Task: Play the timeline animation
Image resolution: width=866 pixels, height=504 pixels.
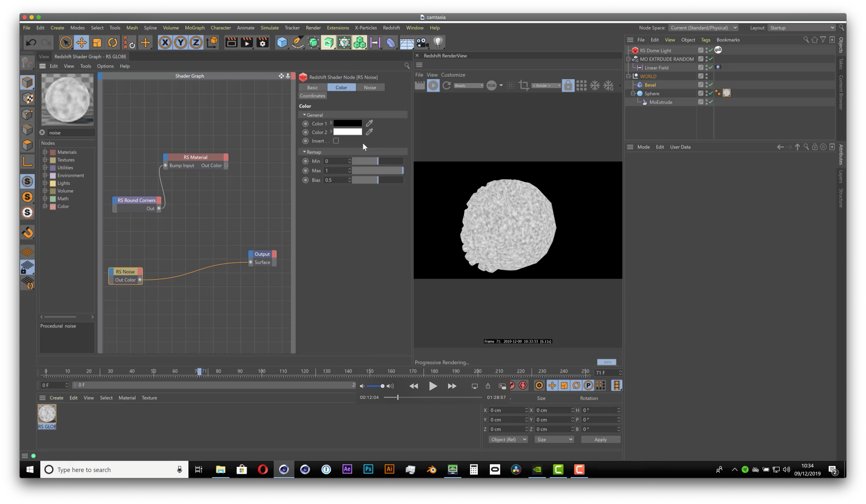Action: point(433,386)
